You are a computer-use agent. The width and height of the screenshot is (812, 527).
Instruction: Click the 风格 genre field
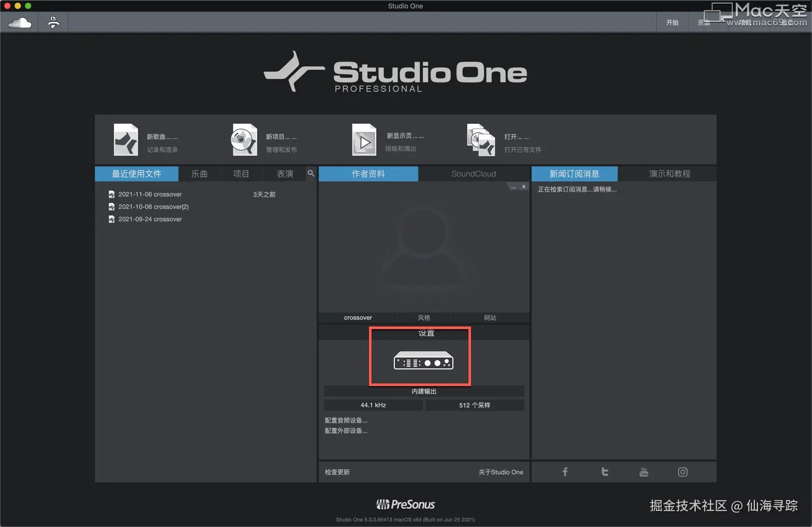click(x=424, y=318)
